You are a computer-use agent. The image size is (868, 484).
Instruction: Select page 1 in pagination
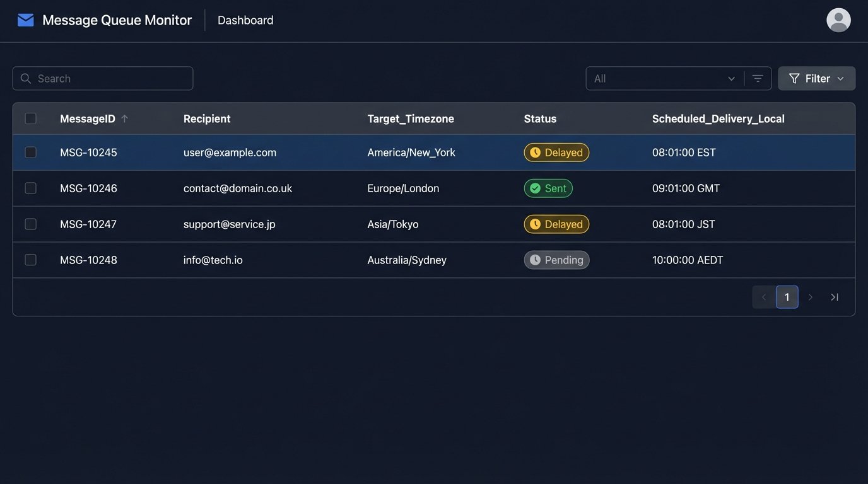(x=787, y=297)
